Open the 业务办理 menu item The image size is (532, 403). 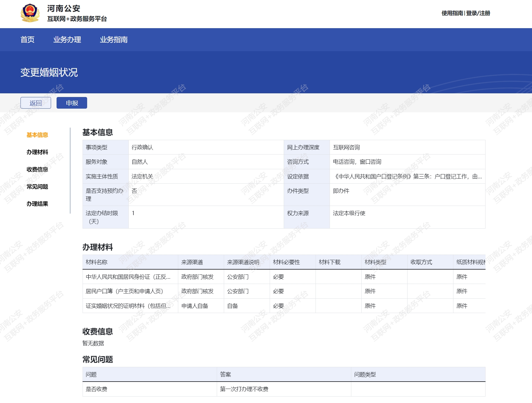(67, 40)
